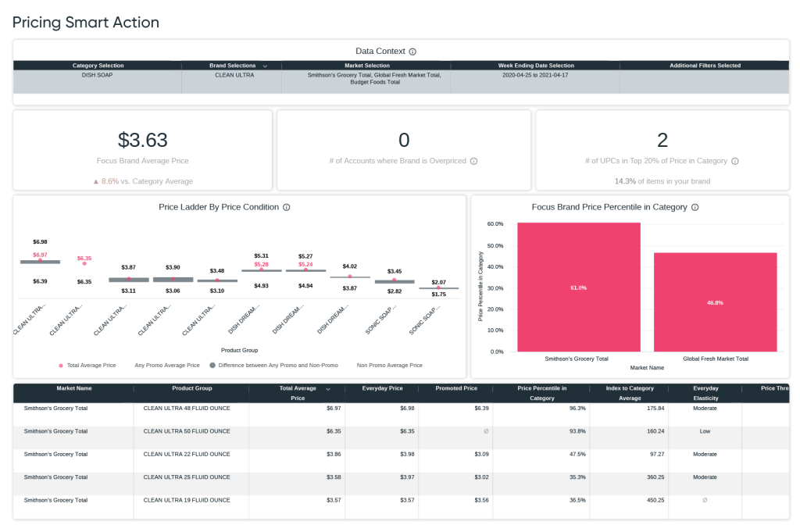
Task: Select CLEAN ULTRA 48 FLUID OUNCE row
Action: (x=401, y=415)
